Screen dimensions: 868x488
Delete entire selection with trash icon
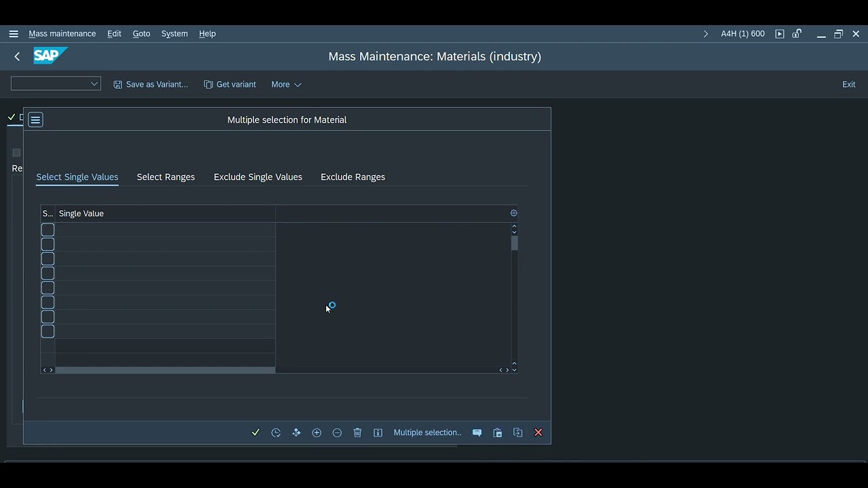[357, 432]
